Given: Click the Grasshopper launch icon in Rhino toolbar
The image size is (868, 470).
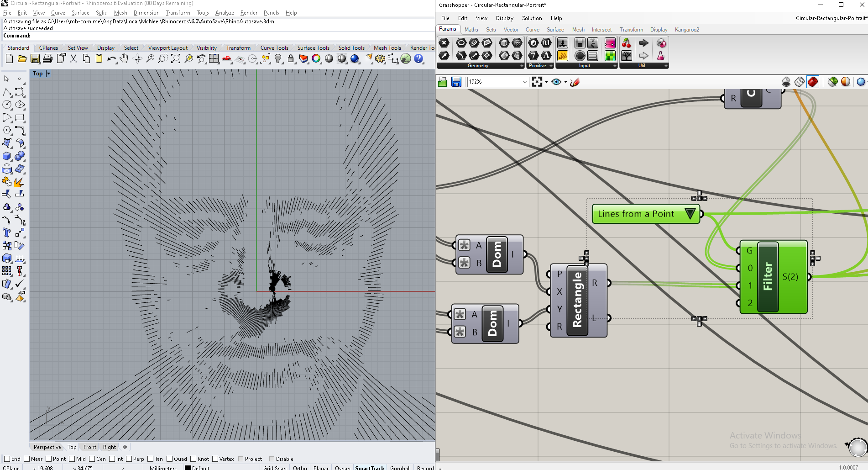Looking at the screenshot, I should click(x=406, y=58).
